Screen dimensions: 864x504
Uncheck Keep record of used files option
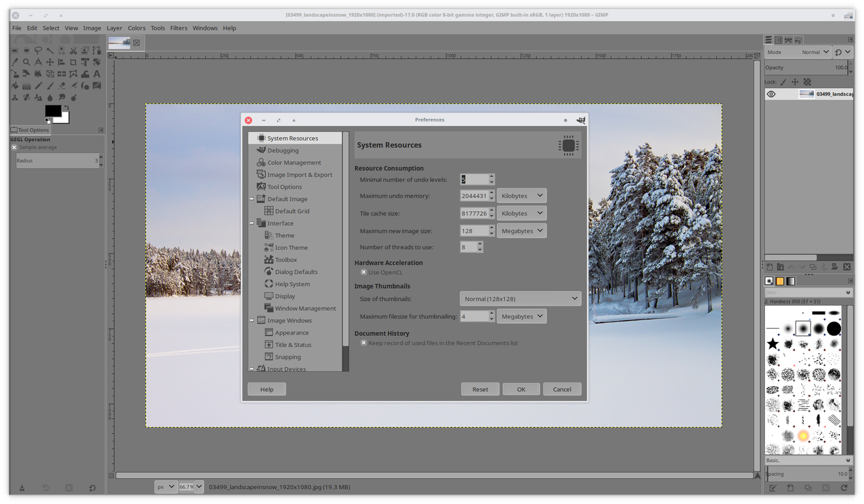(364, 343)
